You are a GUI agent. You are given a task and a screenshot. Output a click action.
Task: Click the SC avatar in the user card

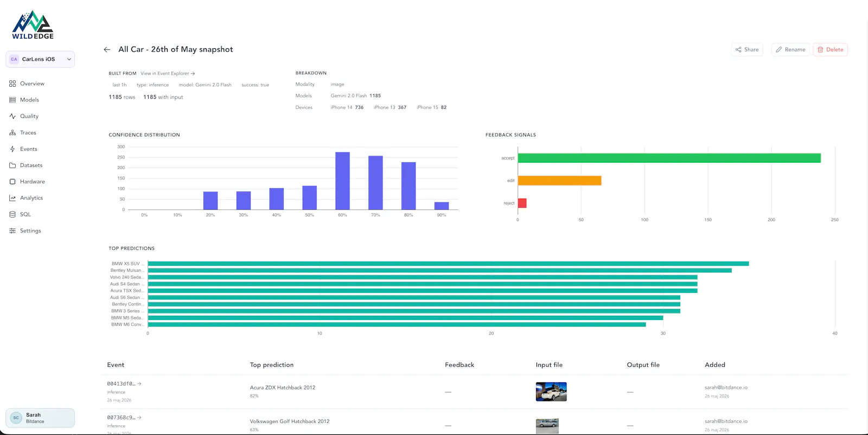(16, 418)
